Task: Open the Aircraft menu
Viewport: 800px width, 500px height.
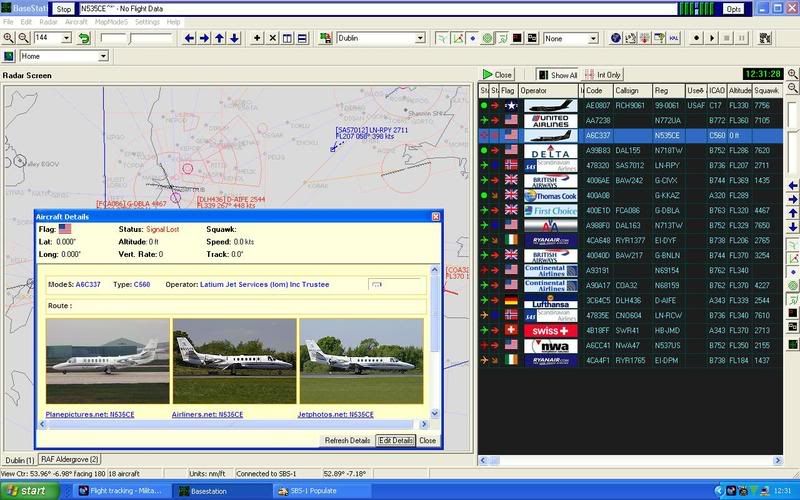Action: coord(77,21)
